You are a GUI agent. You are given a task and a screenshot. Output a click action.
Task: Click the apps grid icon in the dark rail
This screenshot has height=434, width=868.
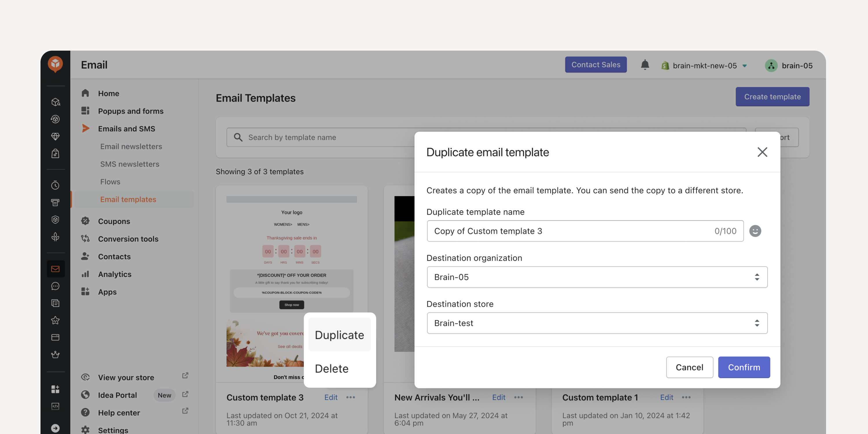pos(55,389)
